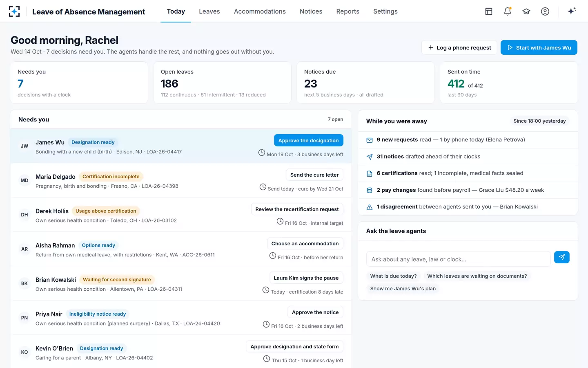The width and height of the screenshot is (588, 368).
Task: Open the Open leaves 186 summary card
Action: pos(222,83)
